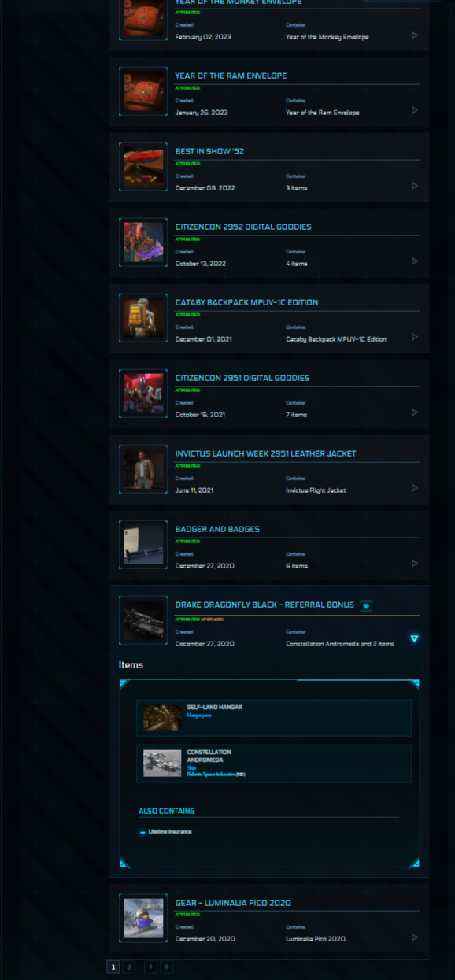The height and width of the screenshot is (980, 455).
Task: Click the Year of the Ram Envelope thumbnail
Action: (143, 91)
